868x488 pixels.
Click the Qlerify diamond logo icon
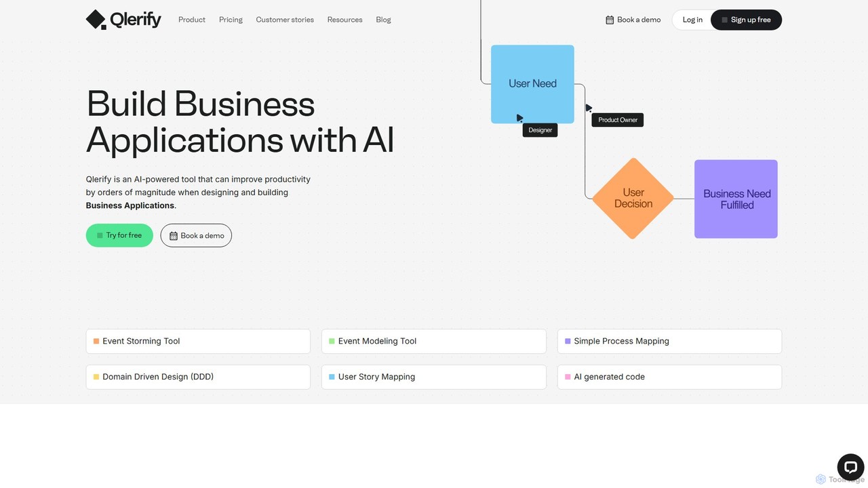point(96,20)
